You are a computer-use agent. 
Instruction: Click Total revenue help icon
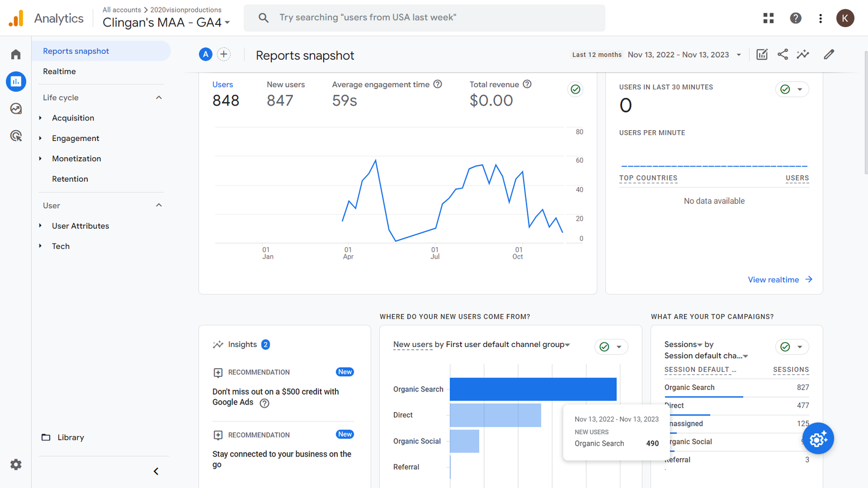click(x=527, y=84)
